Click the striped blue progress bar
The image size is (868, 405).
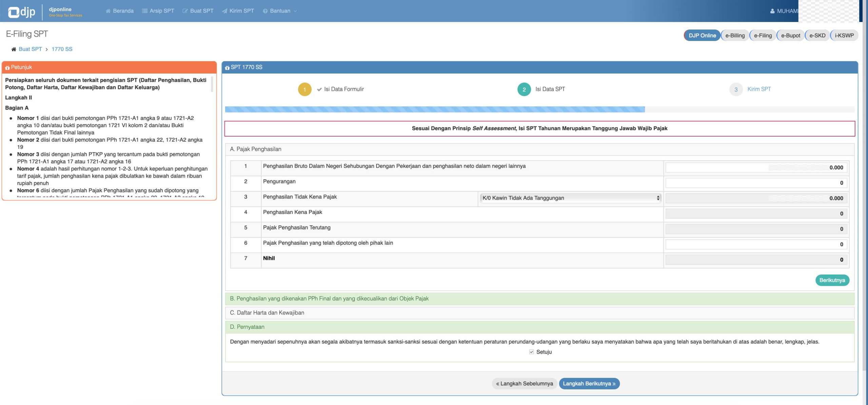click(x=435, y=109)
